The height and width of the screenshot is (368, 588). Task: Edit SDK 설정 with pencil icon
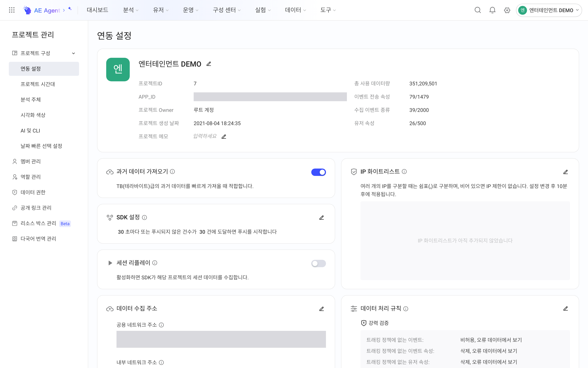(x=321, y=218)
